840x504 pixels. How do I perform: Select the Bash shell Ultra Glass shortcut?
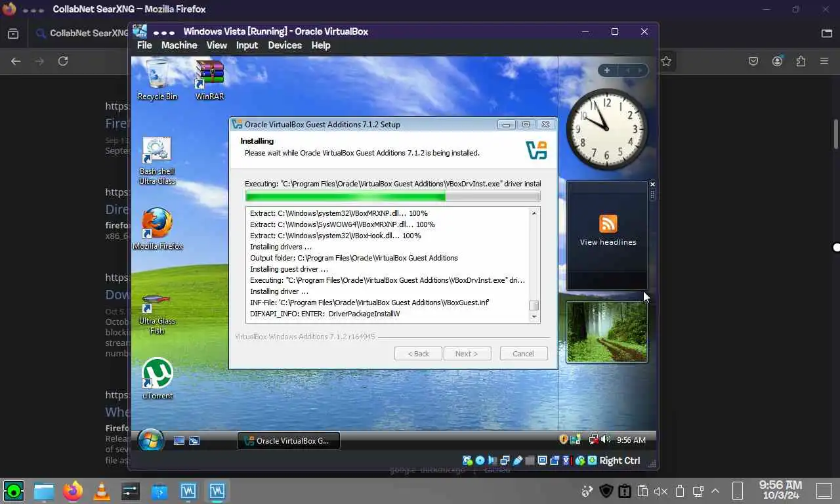tap(157, 161)
